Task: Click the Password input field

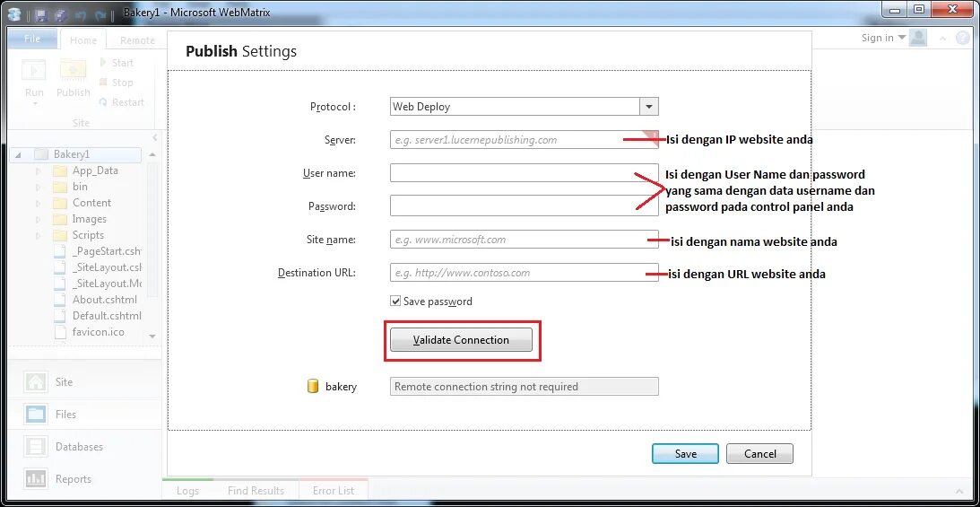Action: tap(524, 205)
